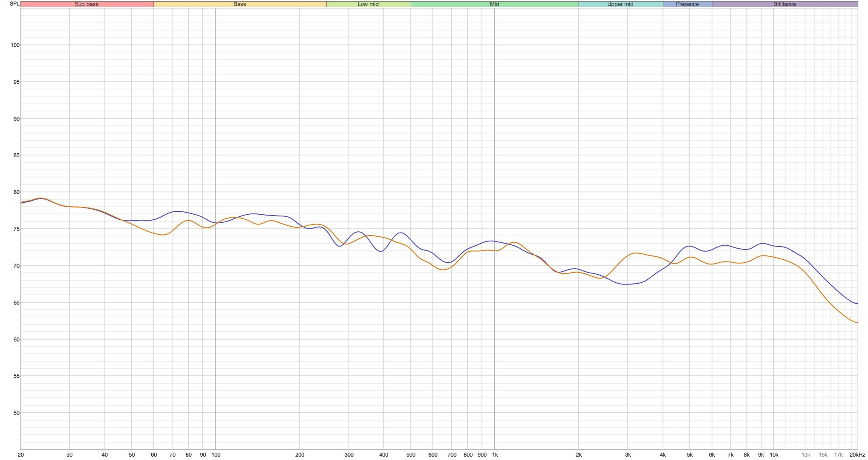
Task: Click the 100 Hz frequency axis label
Action: click(x=216, y=455)
